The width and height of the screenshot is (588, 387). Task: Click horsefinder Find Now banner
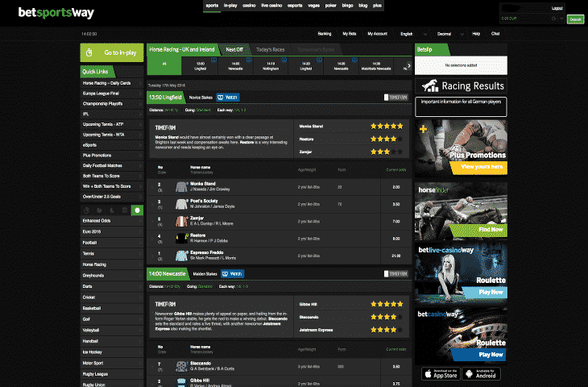[x=461, y=211]
